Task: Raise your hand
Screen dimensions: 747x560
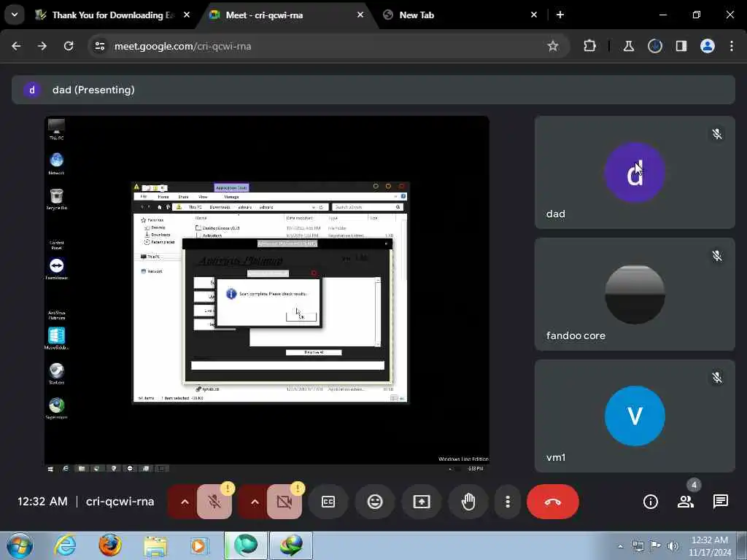Action: point(468,502)
